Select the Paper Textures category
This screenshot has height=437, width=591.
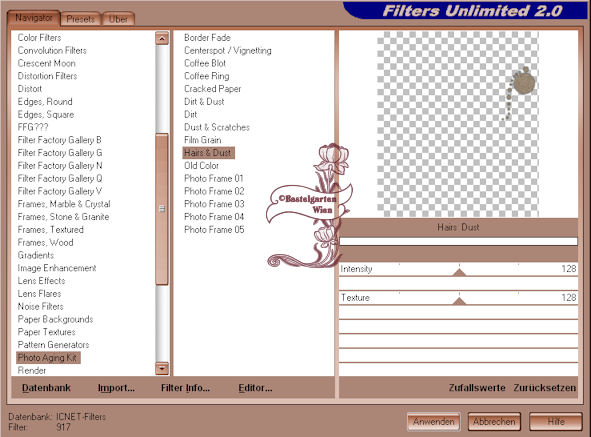[x=46, y=332]
